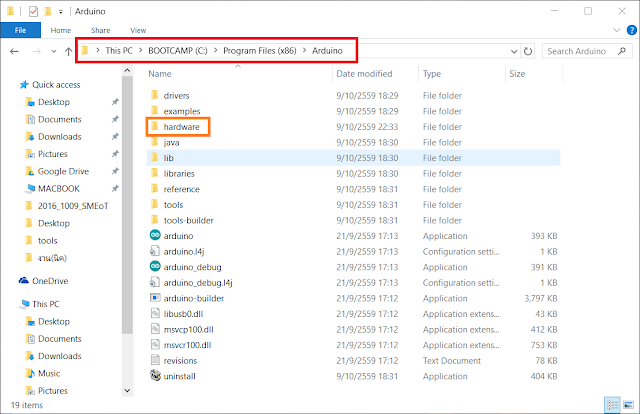Select the tools folder in file list

[x=353, y=205]
